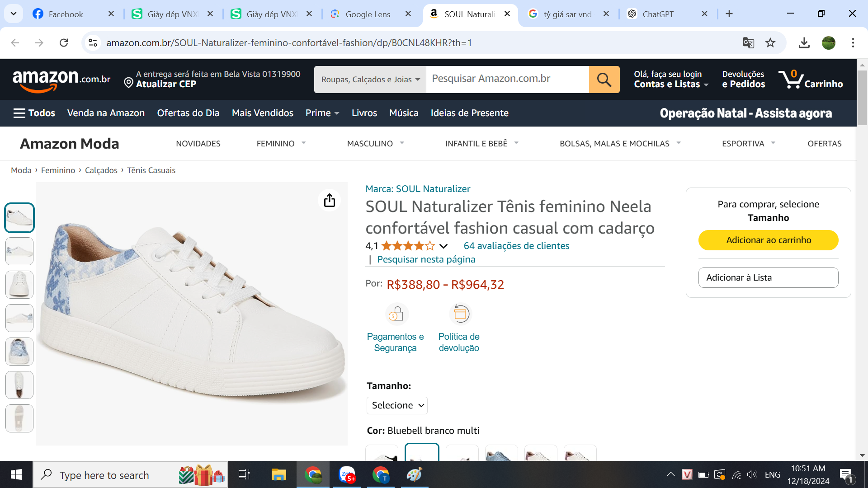Viewport: 868px width, 488px height.
Task: Select the second product thumbnail image
Action: pyautogui.click(x=19, y=251)
